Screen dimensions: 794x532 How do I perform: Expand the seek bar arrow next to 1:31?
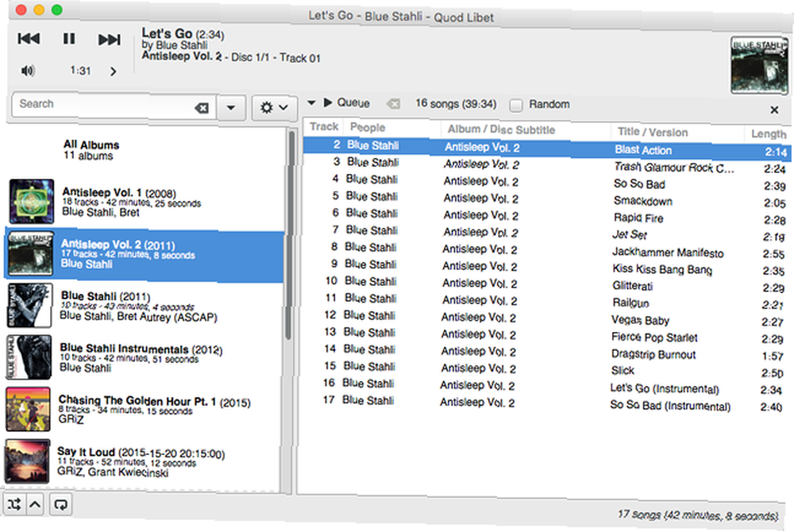113,71
